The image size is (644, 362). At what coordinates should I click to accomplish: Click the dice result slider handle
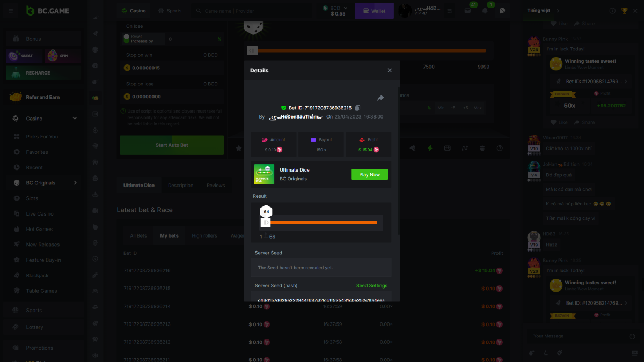click(x=266, y=222)
